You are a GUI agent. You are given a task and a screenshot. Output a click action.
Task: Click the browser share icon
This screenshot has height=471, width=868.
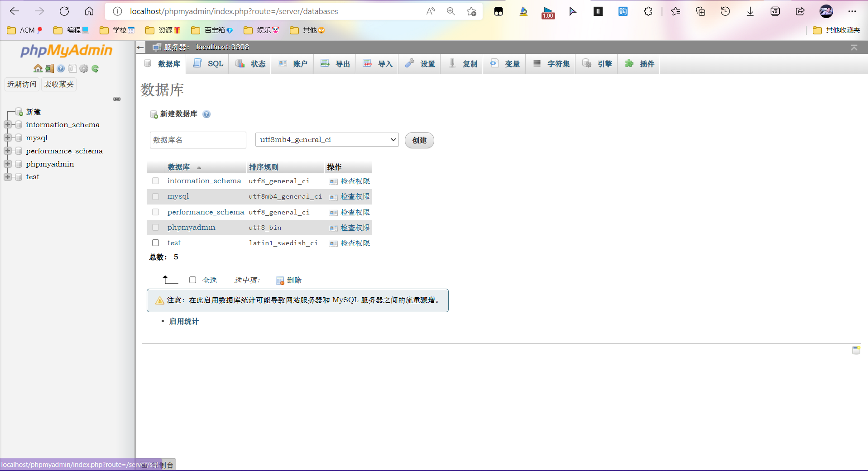point(800,11)
